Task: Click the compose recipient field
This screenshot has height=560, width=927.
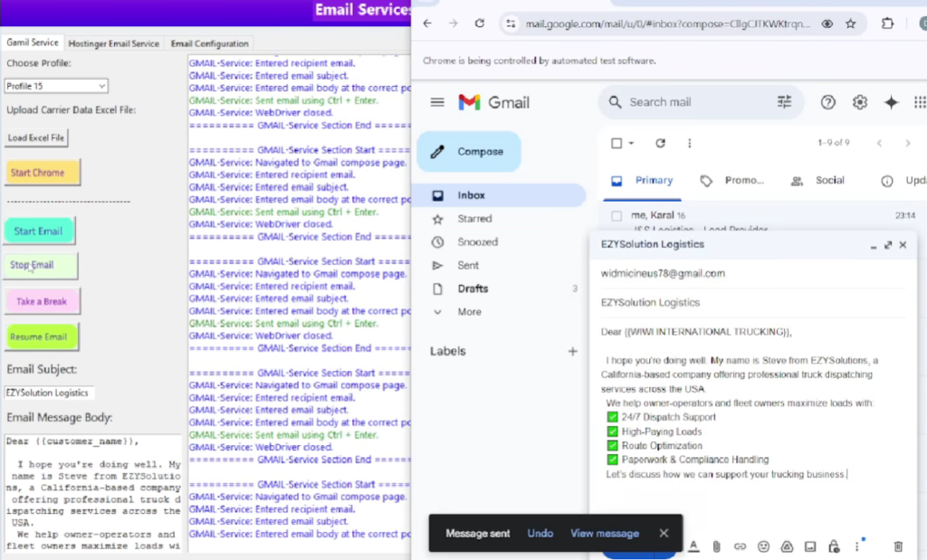Action: pyautogui.click(x=752, y=273)
